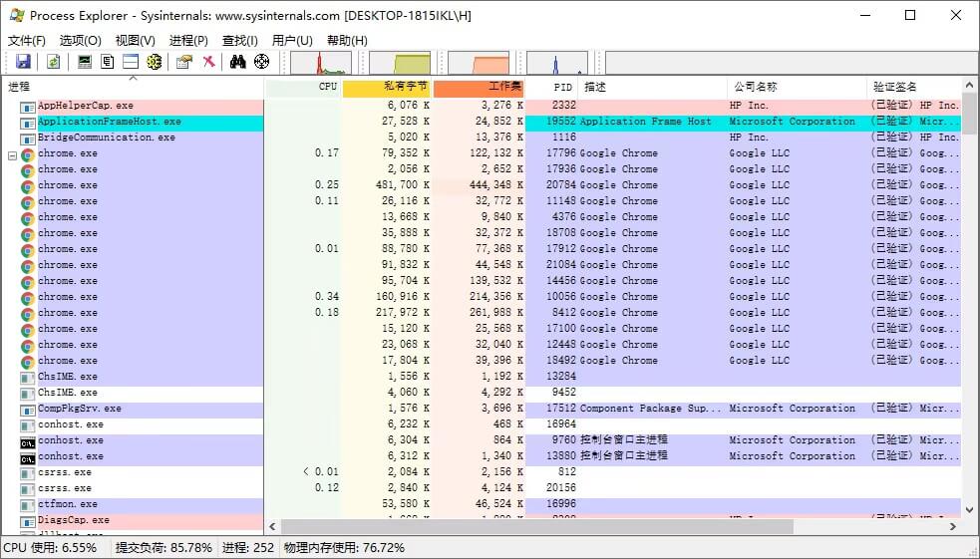Open the 查找(I) menu
Viewport: 980px width, 559px height.
click(240, 41)
